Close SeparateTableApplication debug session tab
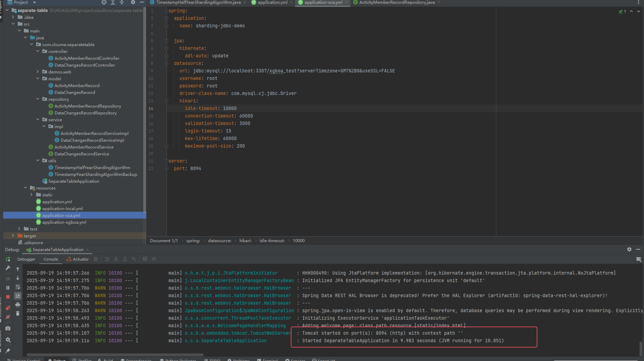This screenshot has width=644, height=361. [x=87, y=250]
